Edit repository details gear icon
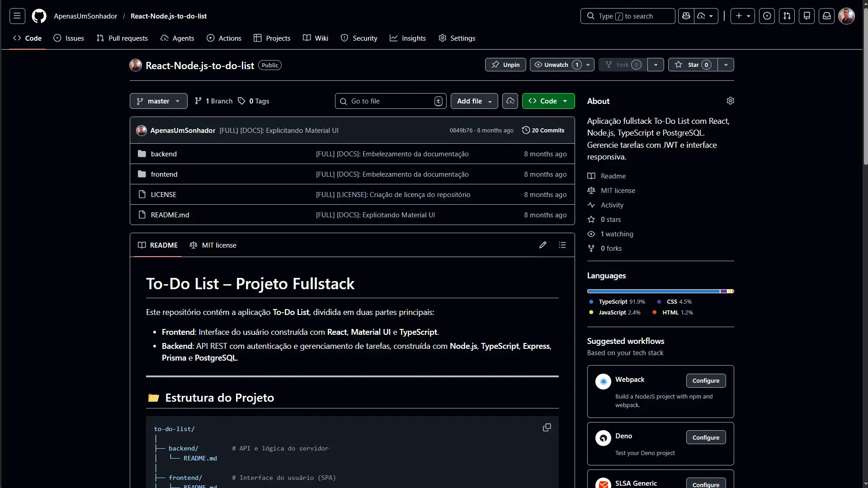Viewport: 868px width, 488px height. 730,101
